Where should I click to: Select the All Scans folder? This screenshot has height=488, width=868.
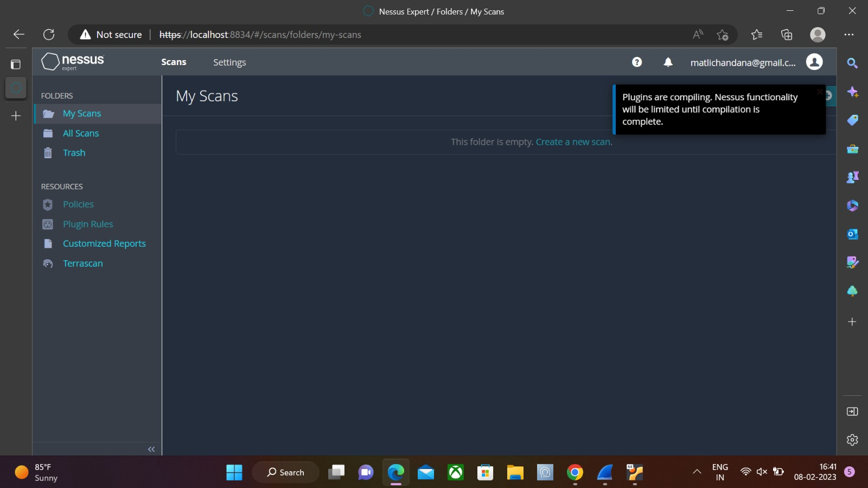[x=81, y=133]
